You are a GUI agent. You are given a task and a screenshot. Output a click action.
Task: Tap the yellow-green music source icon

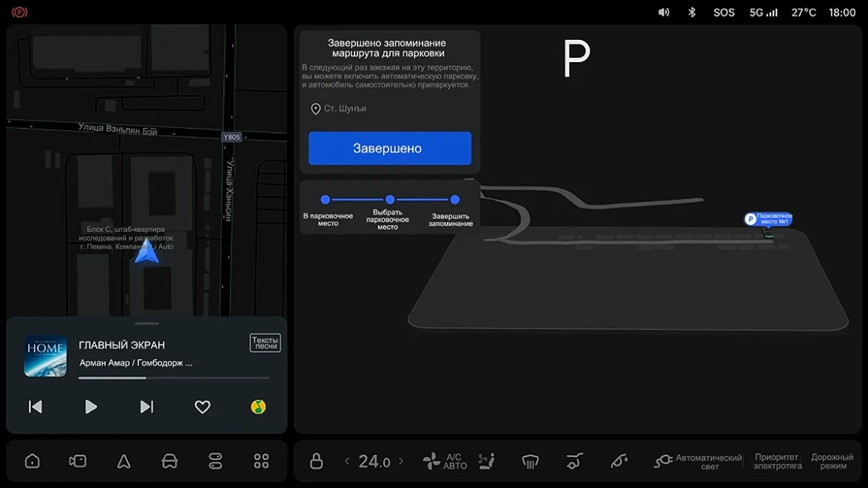[258, 407]
